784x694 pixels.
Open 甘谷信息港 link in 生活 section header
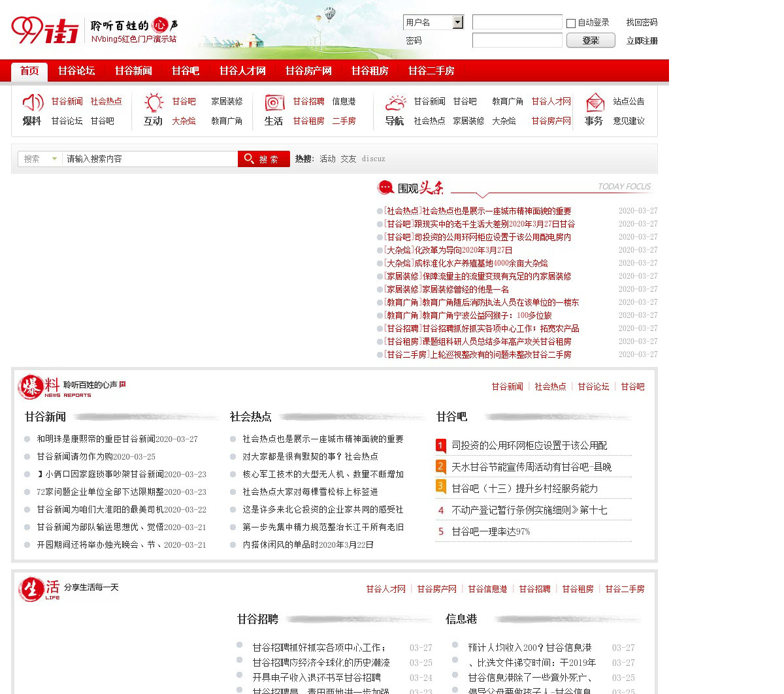[487, 589]
